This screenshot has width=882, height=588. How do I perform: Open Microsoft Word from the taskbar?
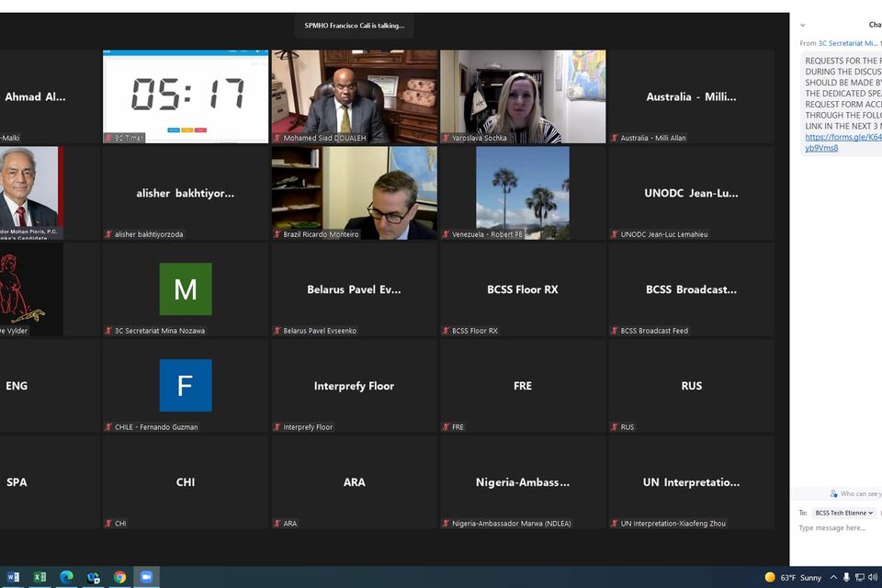(13, 577)
